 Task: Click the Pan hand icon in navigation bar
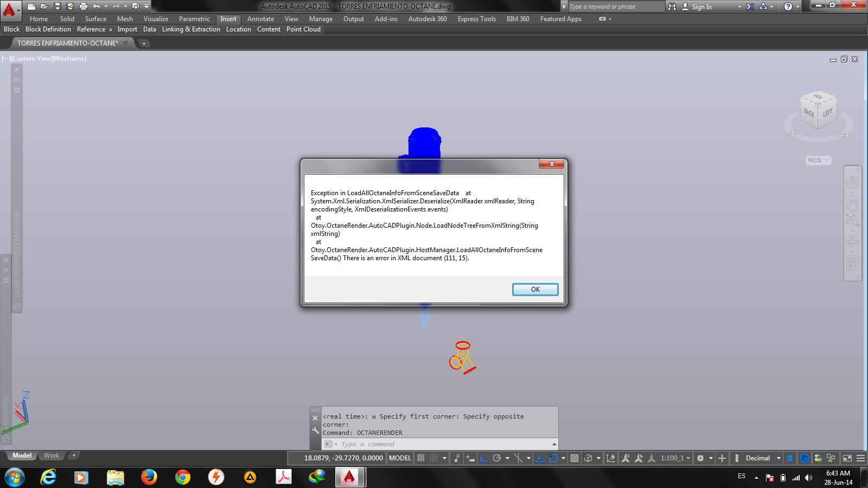click(x=852, y=204)
